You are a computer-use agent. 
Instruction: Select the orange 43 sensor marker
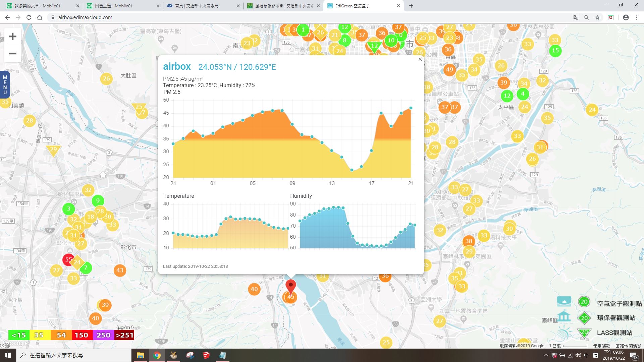tap(120, 270)
